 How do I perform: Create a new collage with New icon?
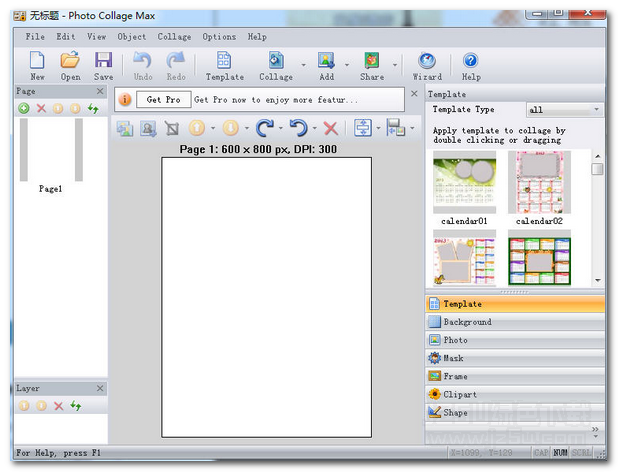coord(37,66)
